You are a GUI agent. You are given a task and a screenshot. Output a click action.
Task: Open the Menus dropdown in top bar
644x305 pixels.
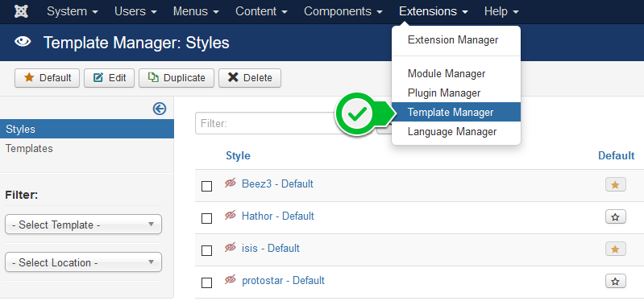[x=196, y=11]
